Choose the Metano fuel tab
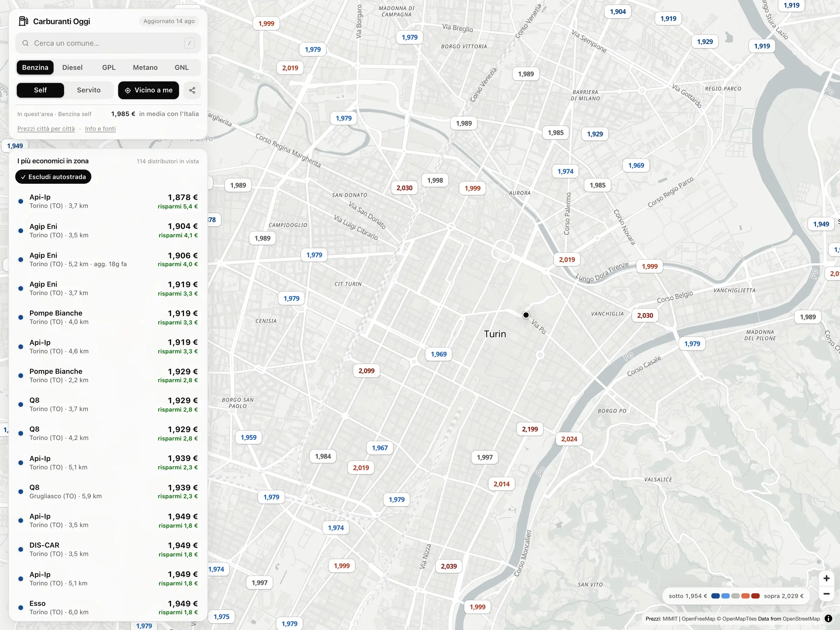Screen dimensions: 840x630 (145, 68)
